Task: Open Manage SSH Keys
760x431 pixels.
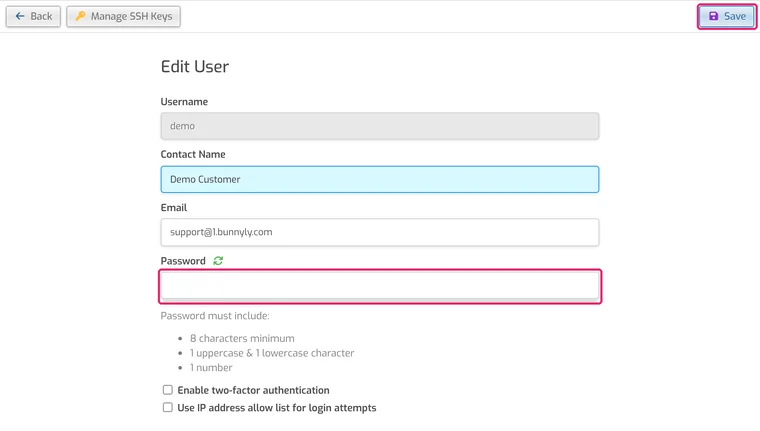Action: [x=123, y=16]
